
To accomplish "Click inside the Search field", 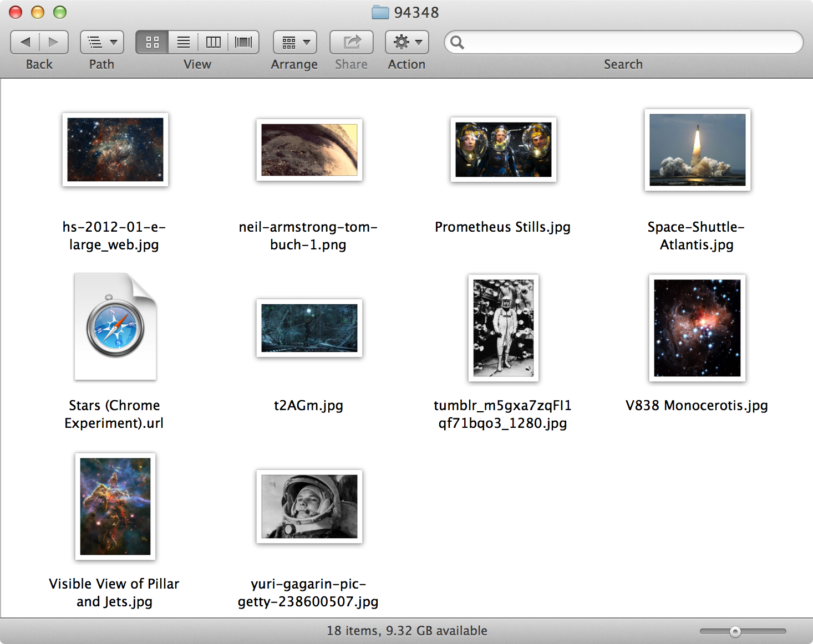I will click(624, 42).
